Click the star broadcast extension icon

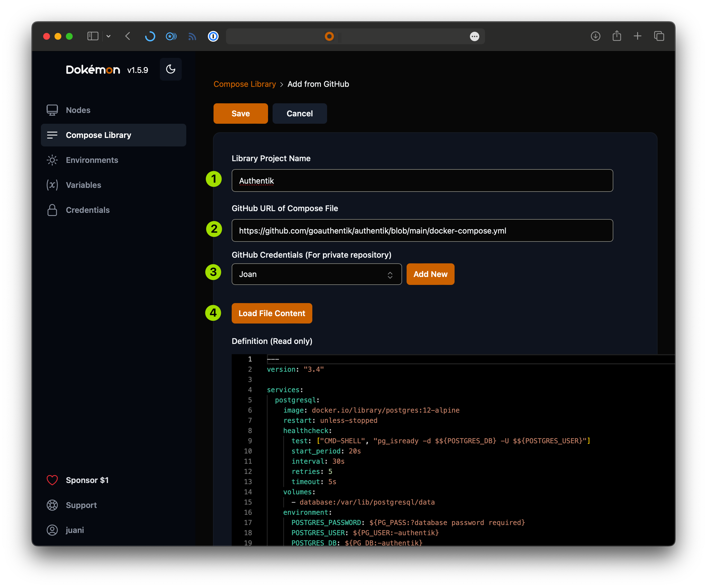tap(171, 36)
